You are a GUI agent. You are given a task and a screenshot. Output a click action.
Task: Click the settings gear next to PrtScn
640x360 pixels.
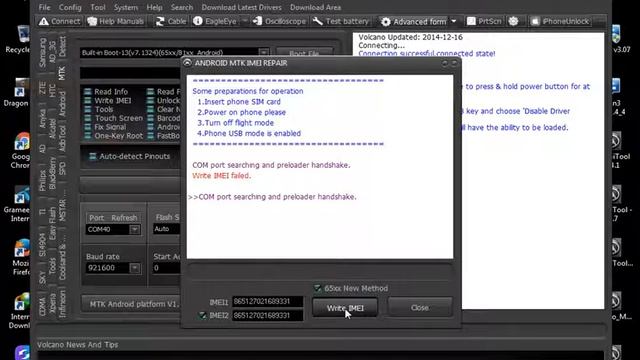pyautogui.click(x=513, y=21)
